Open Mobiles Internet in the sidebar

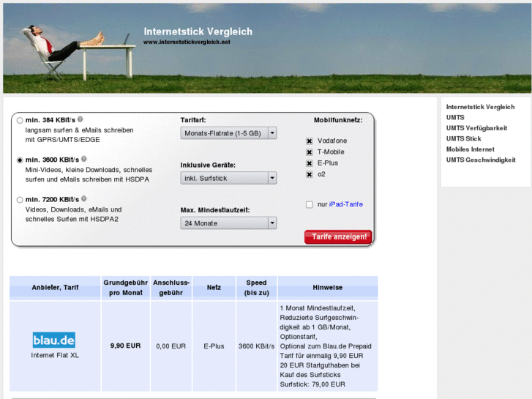click(471, 149)
